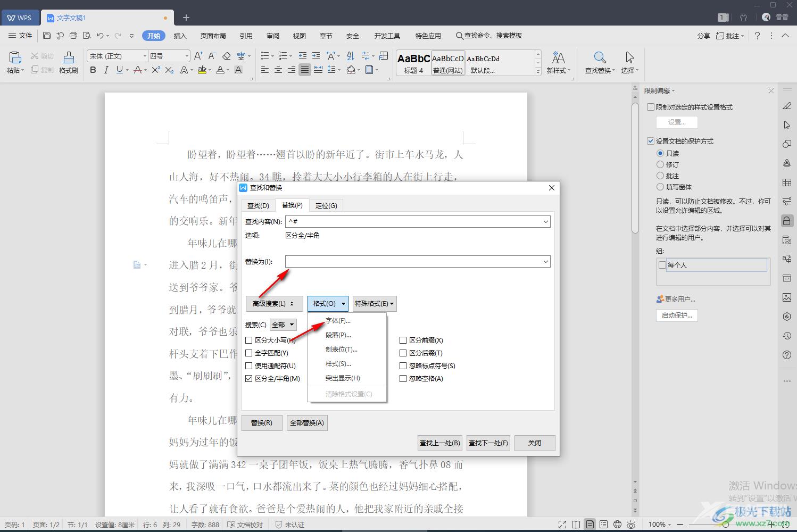Click the 查找下一处(F) button
Image resolution: width=797 pixels, height=532 pixels.
(x=488, y=443)
